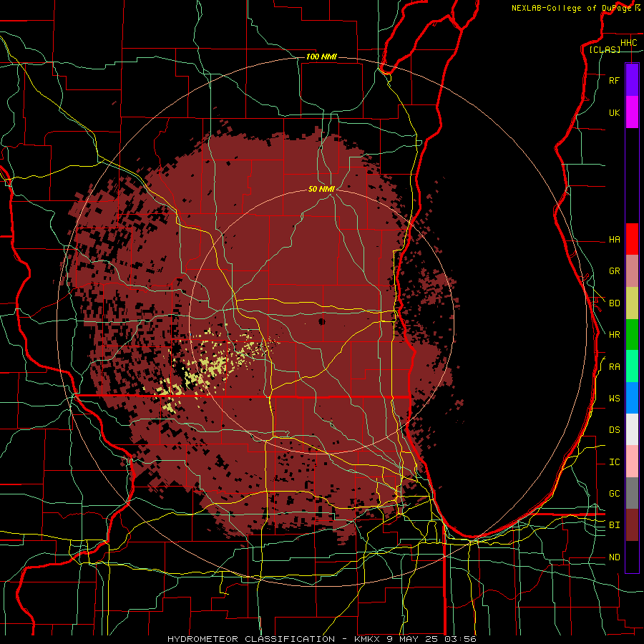Click the radar site black dot
This screenshot has width=644, height=644.
(x=321, y=321)
